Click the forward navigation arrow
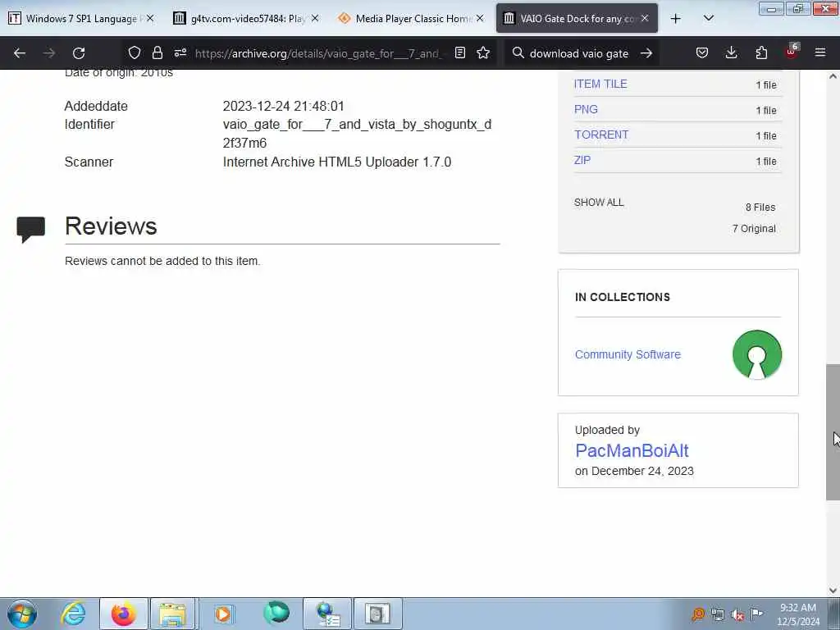840x630 pixels. tap(49, 53)
